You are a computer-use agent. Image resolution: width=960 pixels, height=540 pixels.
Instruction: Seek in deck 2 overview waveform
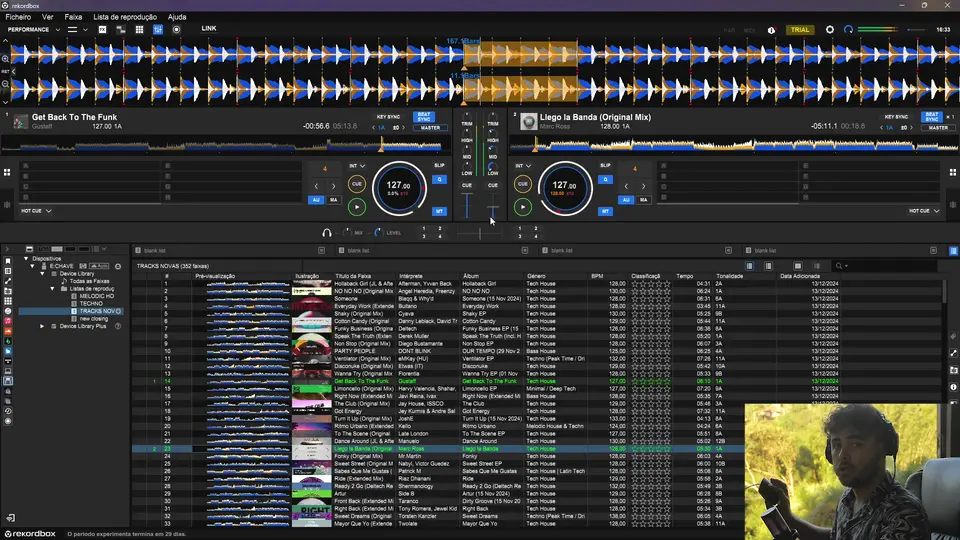tap(733, 145)
